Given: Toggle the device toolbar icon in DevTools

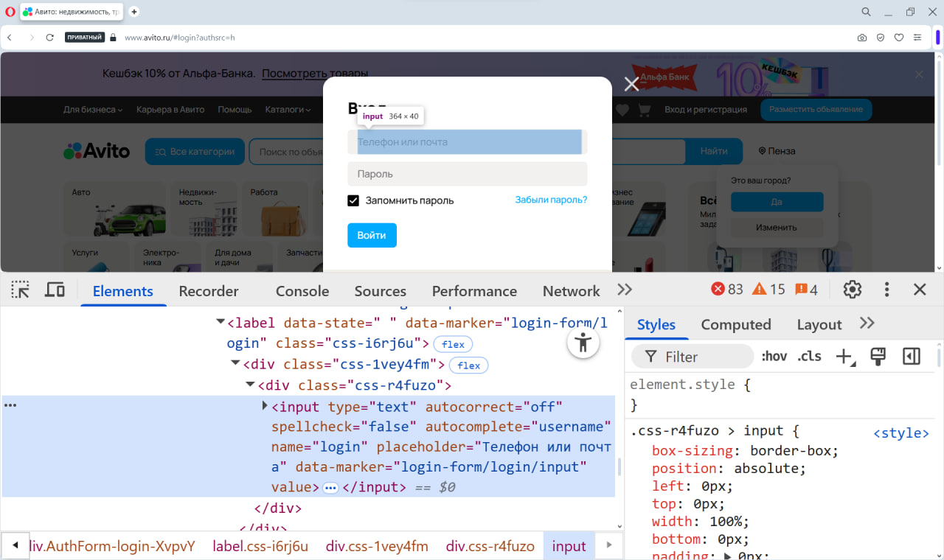Looking at the screenshot, I should pyautogui.click(x=55, y=290).
